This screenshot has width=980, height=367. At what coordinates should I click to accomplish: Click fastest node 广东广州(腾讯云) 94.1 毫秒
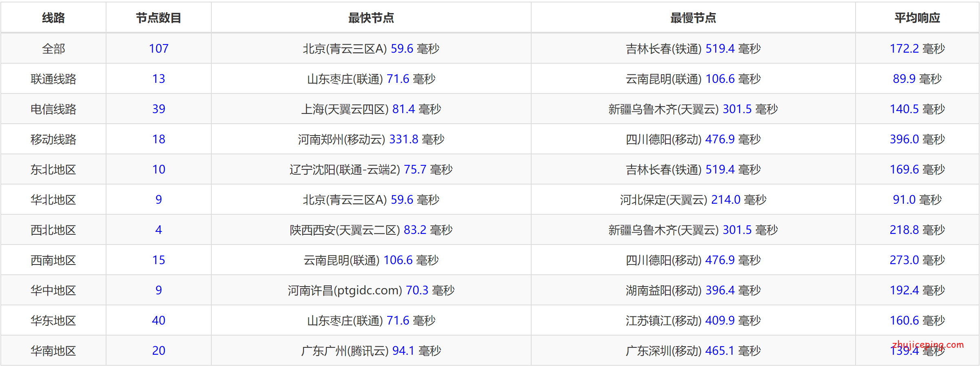[371, 351]
